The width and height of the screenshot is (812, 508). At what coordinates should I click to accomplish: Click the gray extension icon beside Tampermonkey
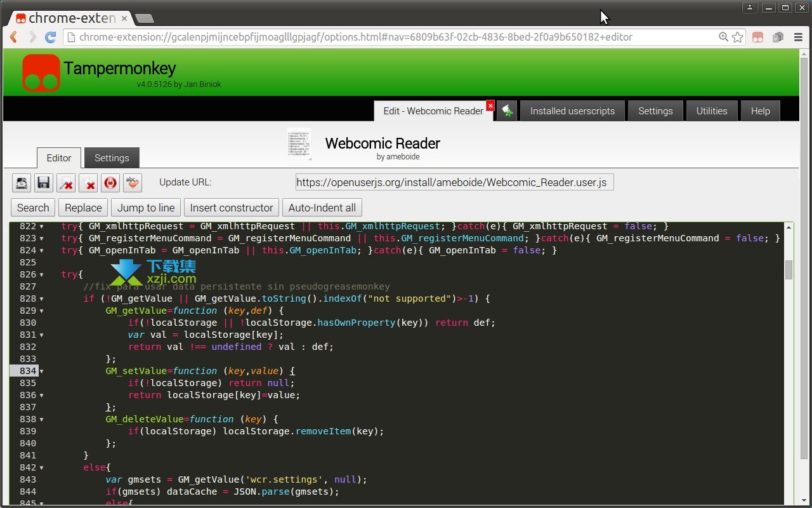pos(778,37)
